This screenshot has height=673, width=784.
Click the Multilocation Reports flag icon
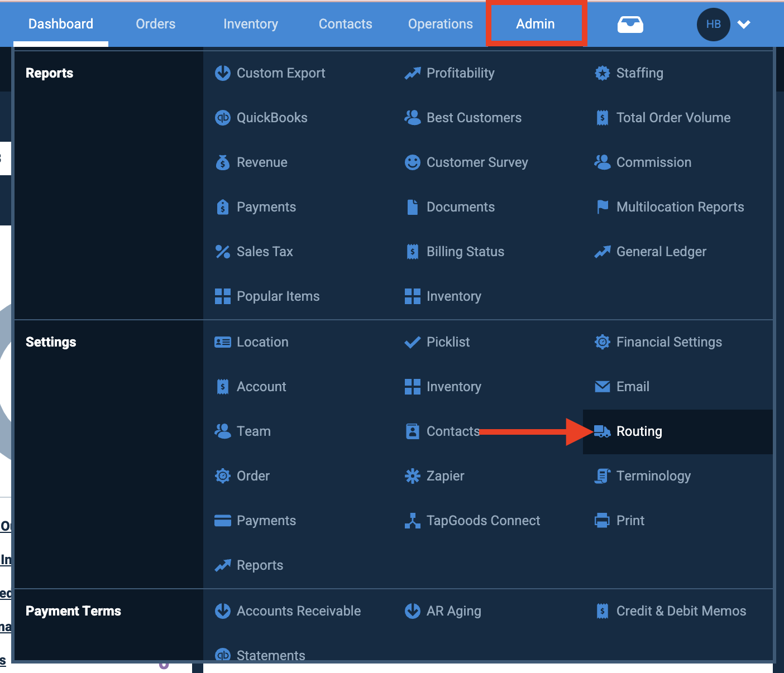pyautogui.click(x=603, y=207)
